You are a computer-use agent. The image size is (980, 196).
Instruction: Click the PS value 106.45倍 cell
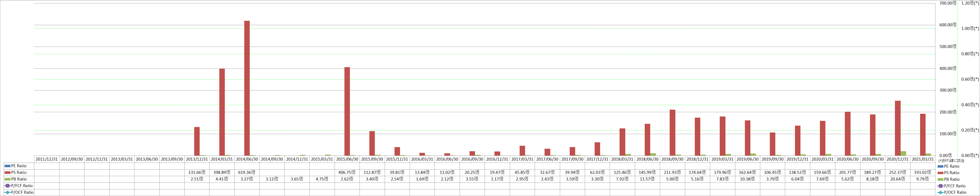coord(773,172)
